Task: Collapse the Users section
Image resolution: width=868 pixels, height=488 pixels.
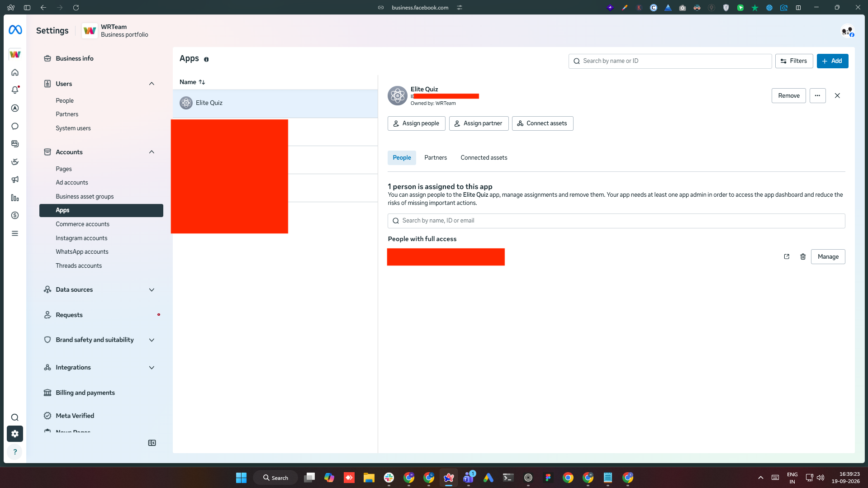Action: tap(152, 84)
